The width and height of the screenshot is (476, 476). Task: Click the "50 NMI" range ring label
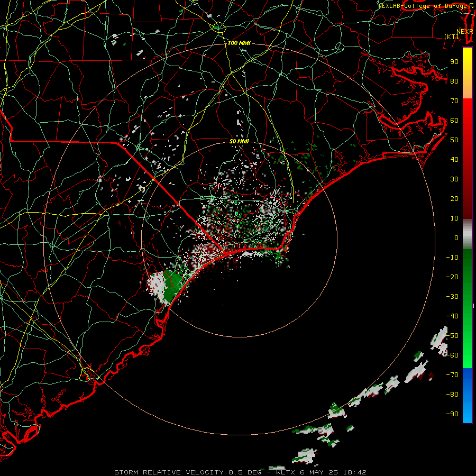pyautogui.click(x=239, y=141)
